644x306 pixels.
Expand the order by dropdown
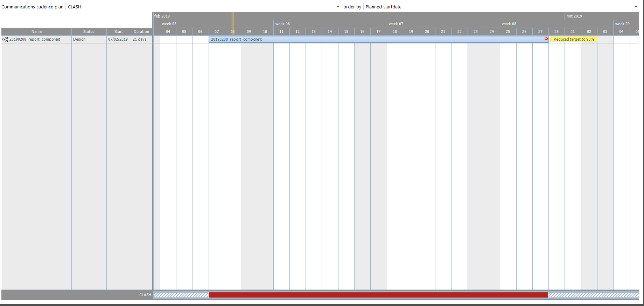click(501, 7)
